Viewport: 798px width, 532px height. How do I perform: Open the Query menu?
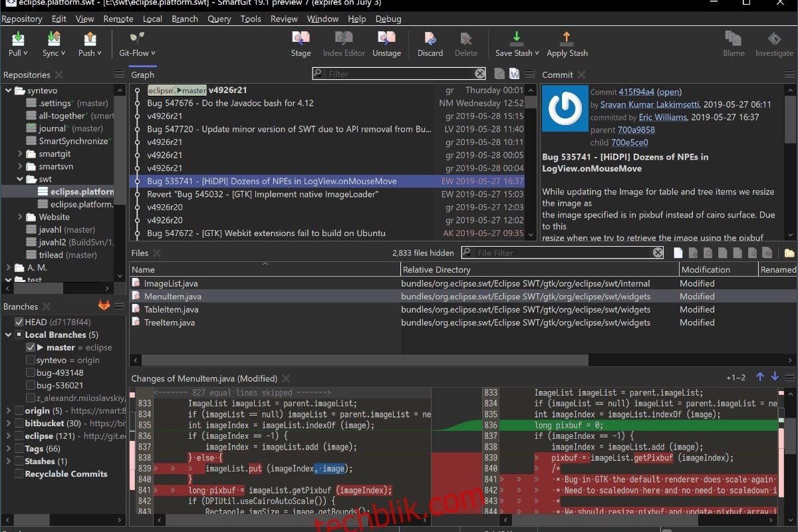(219, 19)
